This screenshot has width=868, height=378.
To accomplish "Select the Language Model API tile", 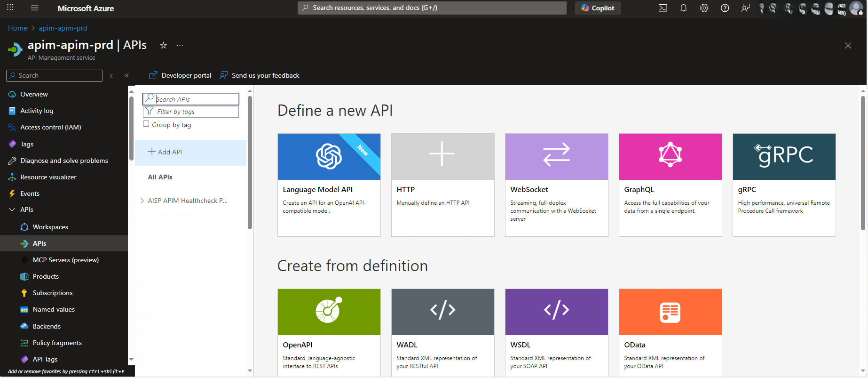I will click(x=329, y=185).
